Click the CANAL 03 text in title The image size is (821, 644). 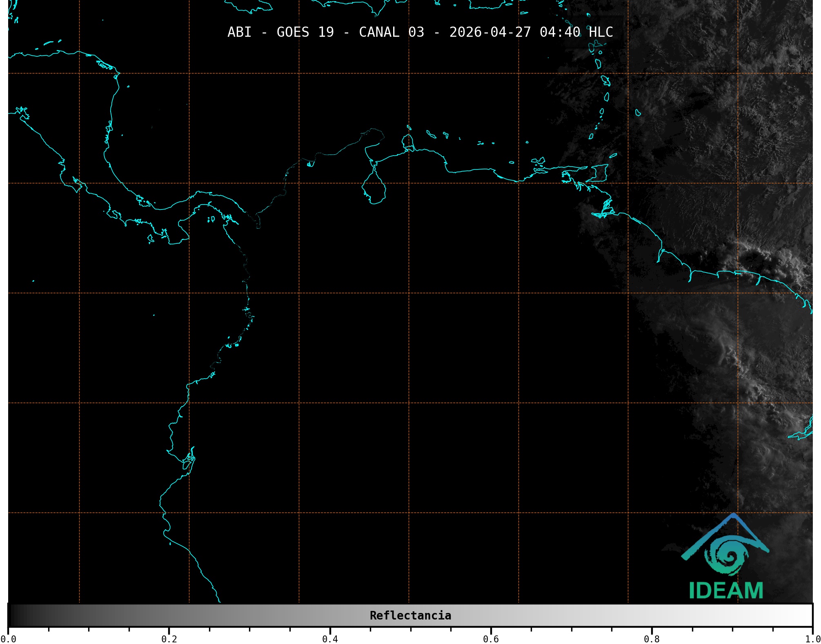(391, 32)
